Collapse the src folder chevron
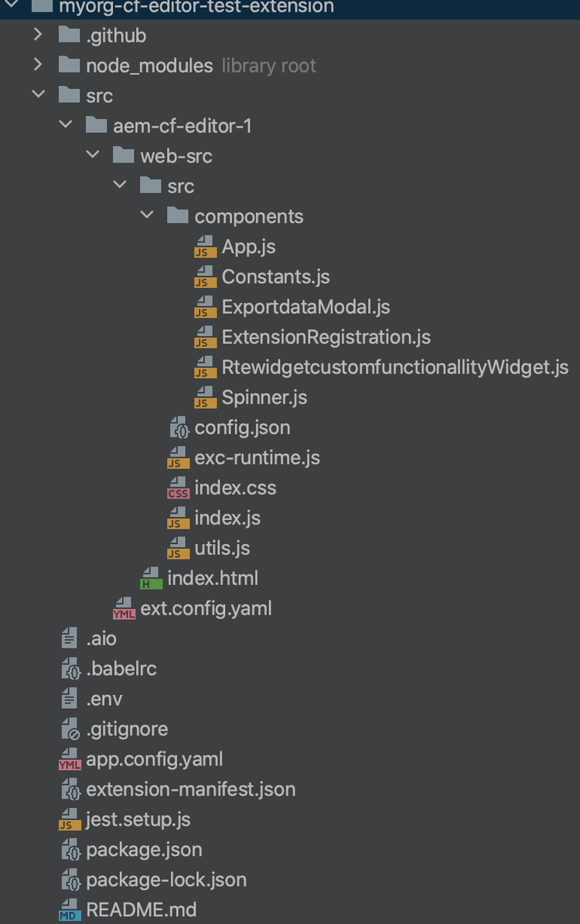The image size is (580, 924). tap(38, 94)
